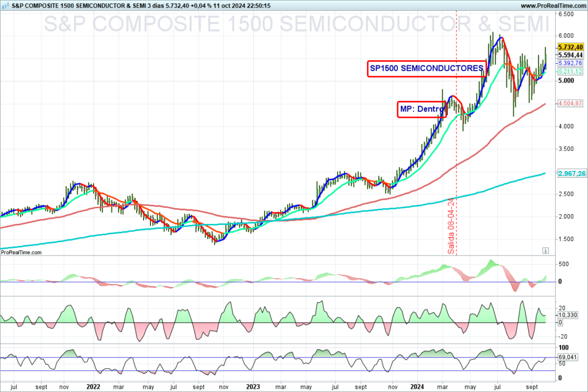Viewport: 588px width, 392px height.
Task: Click the 1.500 price axis level
Action: pyautogui.click(x=566, y=239)
